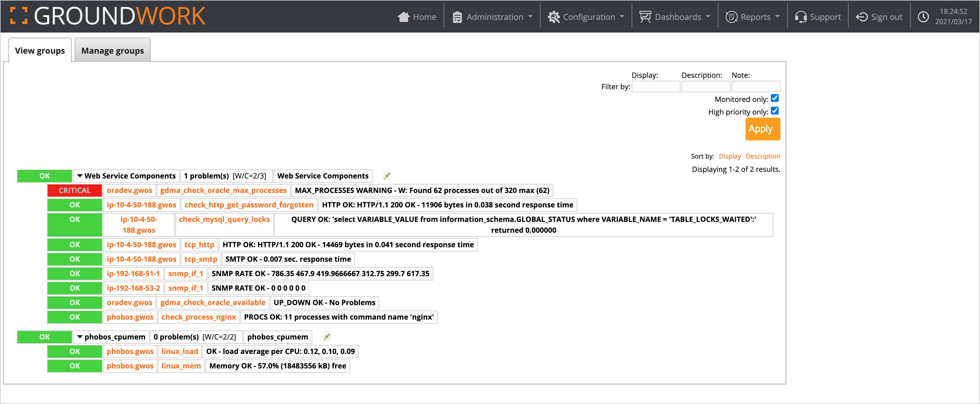
Task: Uncheck the High priority only checkbox
Action: point(774,111)
